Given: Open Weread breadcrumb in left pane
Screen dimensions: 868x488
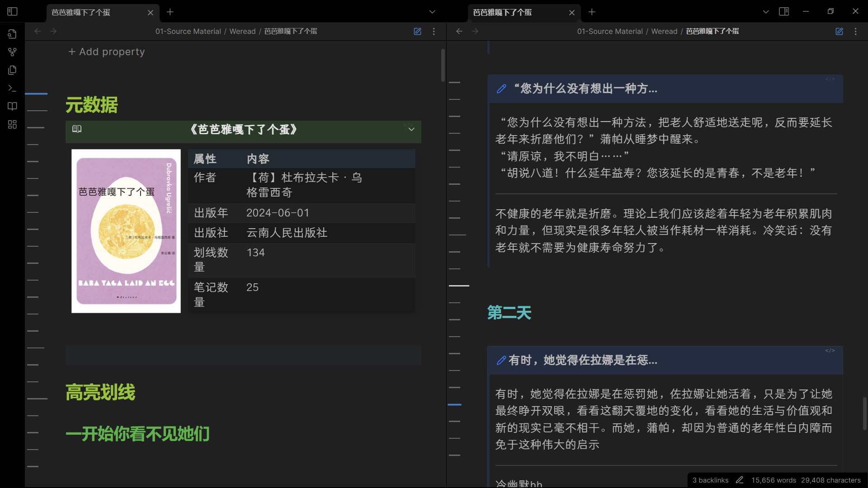Looking at the screenshot, I should click(x=242, y=31).
